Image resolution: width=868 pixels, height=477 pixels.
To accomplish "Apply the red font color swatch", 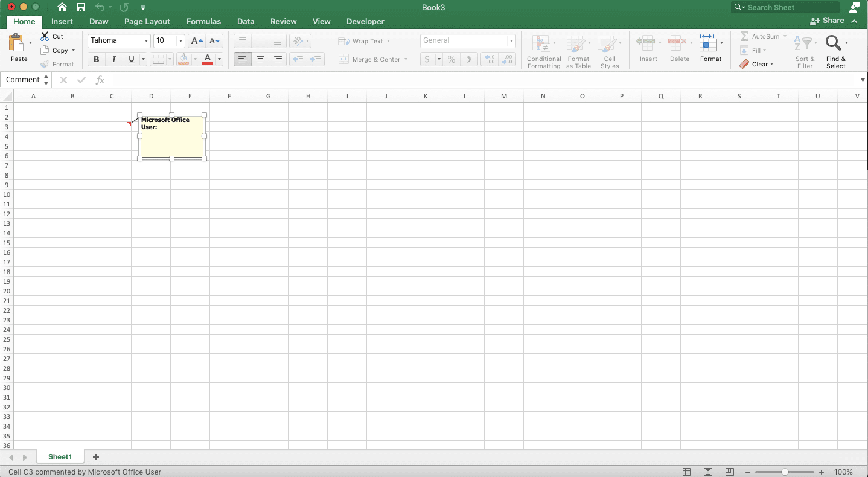I will (x=208, y=59).
